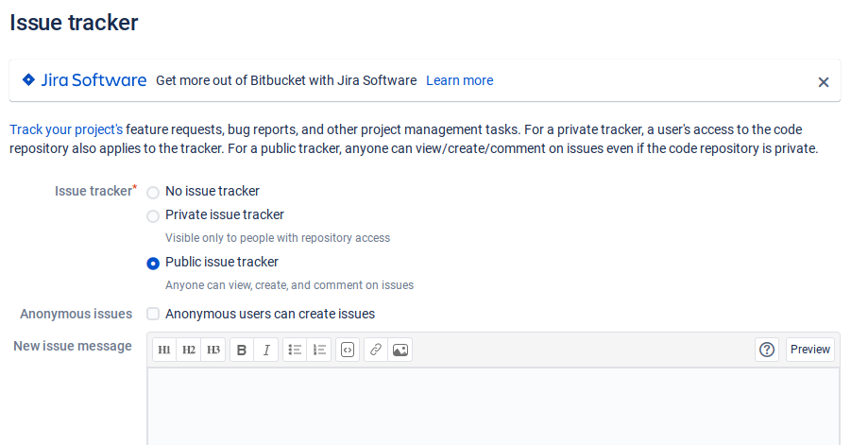Select Public issue tracker radio button

(153, 263)
